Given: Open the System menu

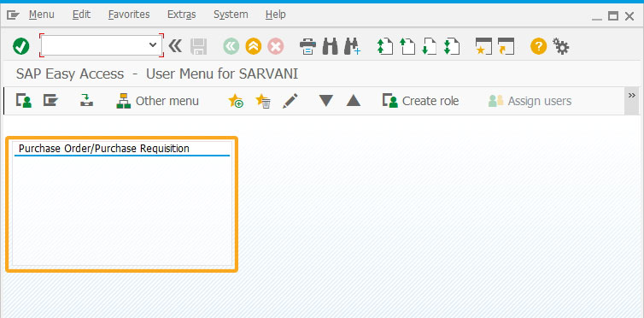Looking at the screenshot, I should point(231,15).
